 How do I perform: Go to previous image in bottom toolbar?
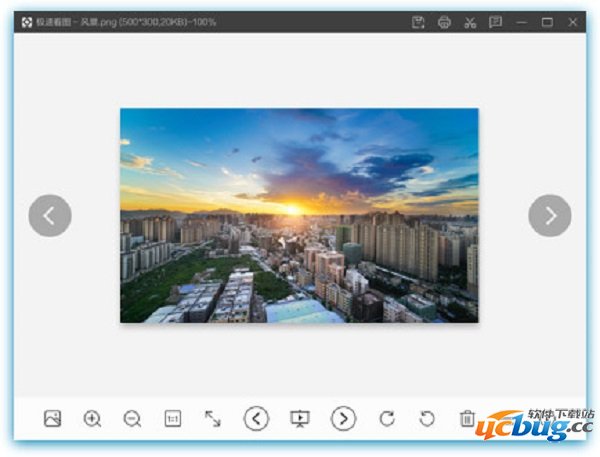coord(257,419)
